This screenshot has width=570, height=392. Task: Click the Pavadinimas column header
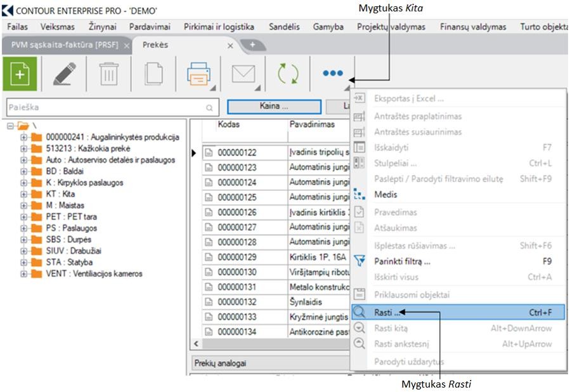(312, 124)
